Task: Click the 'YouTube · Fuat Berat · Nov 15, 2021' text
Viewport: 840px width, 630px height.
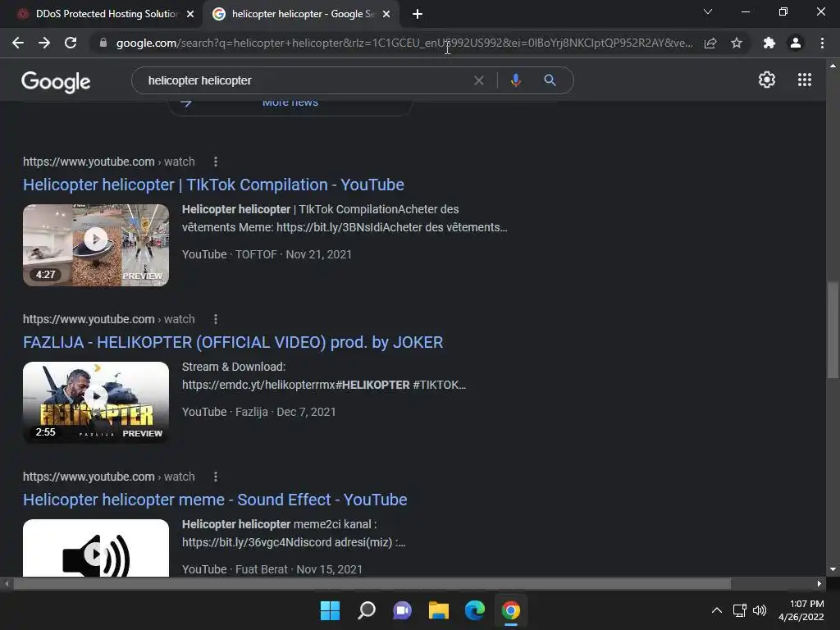Action: (272, 569)
